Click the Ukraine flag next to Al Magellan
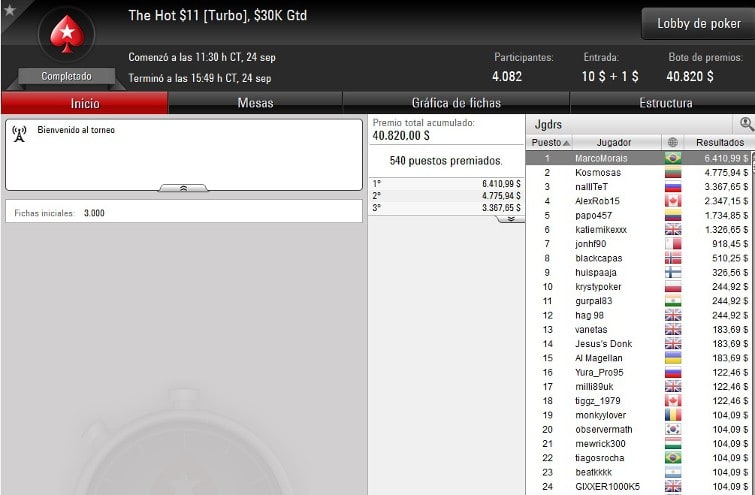 click(673, 358)
